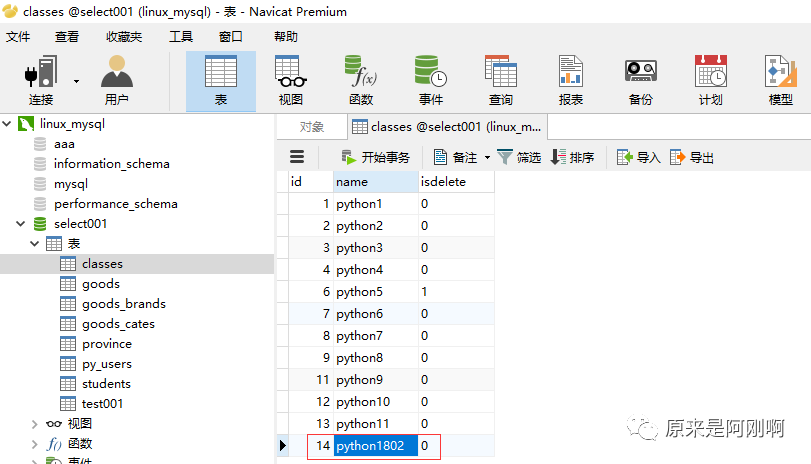This screenshot has width=811, height=464.
Task: Click the 筛选 filter button
Action: click(x=519, y=157)
